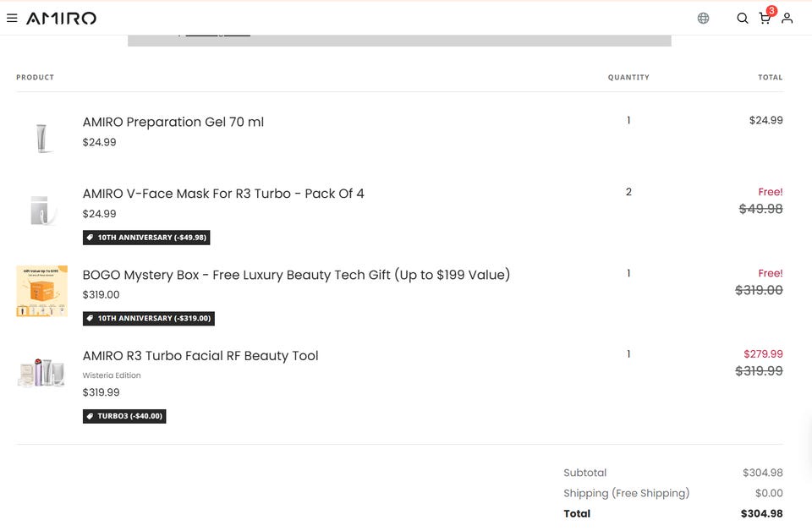This screenshot has width=812, height=531.
Task: Open the globe language selector
Action: [703, 18]
